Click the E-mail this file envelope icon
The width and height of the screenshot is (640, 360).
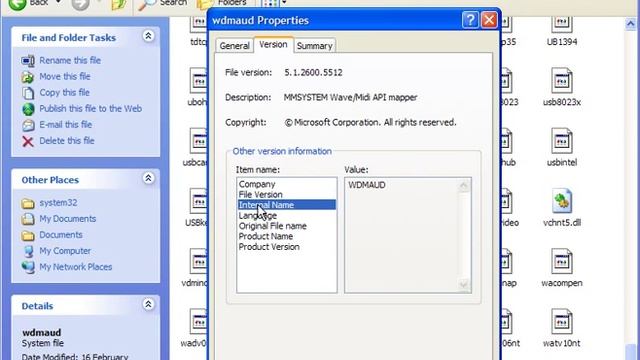[28, 125]
